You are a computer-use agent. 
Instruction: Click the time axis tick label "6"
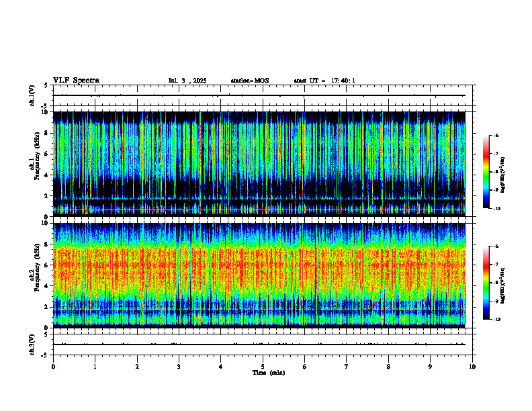click(305, 367)
